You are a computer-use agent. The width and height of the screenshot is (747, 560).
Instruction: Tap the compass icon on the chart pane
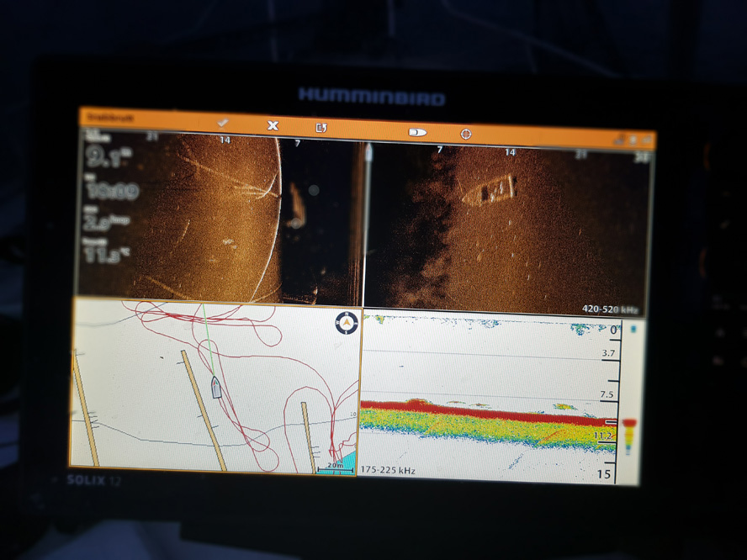[x=347, y=324]
